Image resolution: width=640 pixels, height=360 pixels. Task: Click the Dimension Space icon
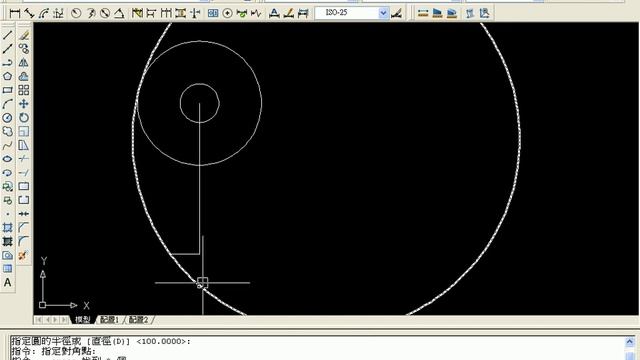(181, 13)
